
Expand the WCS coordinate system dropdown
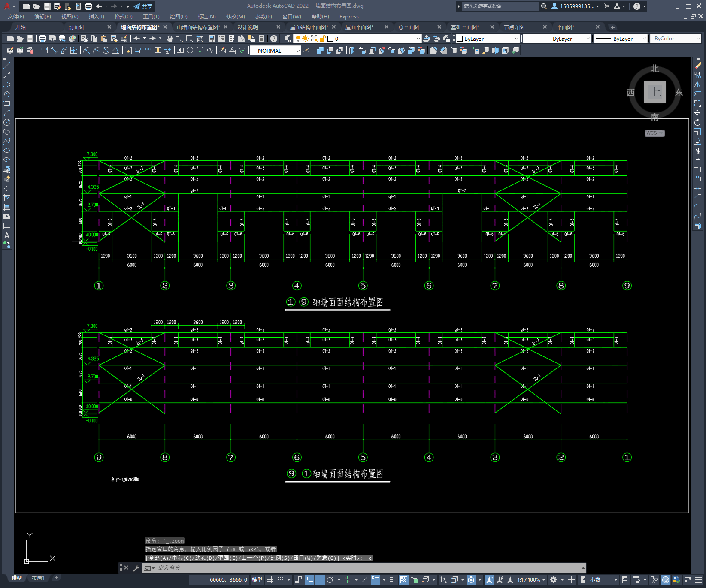[654, 133]
